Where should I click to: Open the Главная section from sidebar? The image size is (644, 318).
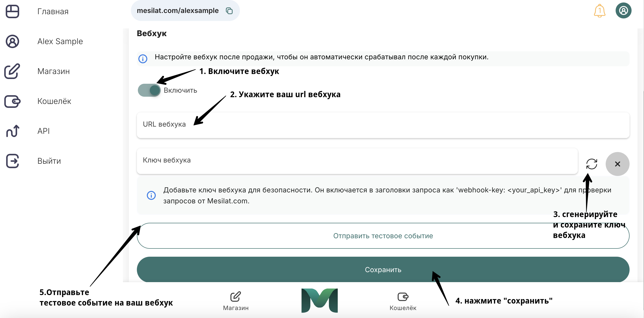click(x=53, y=11)
